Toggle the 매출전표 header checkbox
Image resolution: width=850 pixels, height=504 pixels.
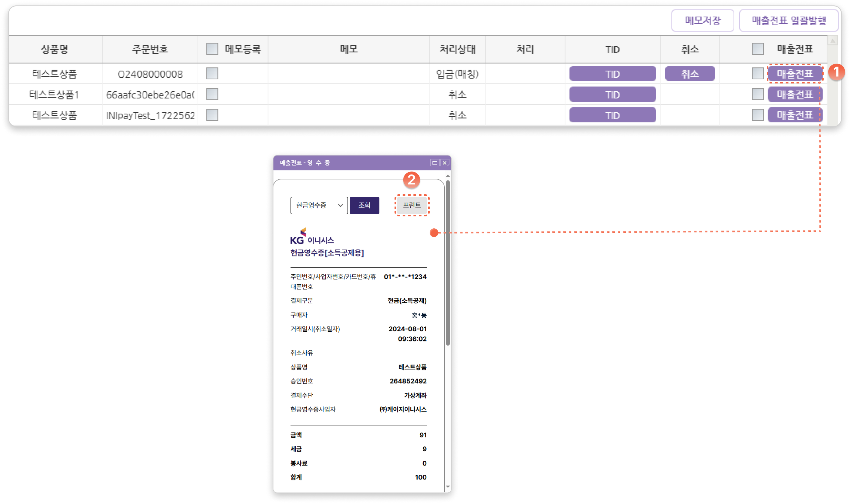tap(757, 49)
